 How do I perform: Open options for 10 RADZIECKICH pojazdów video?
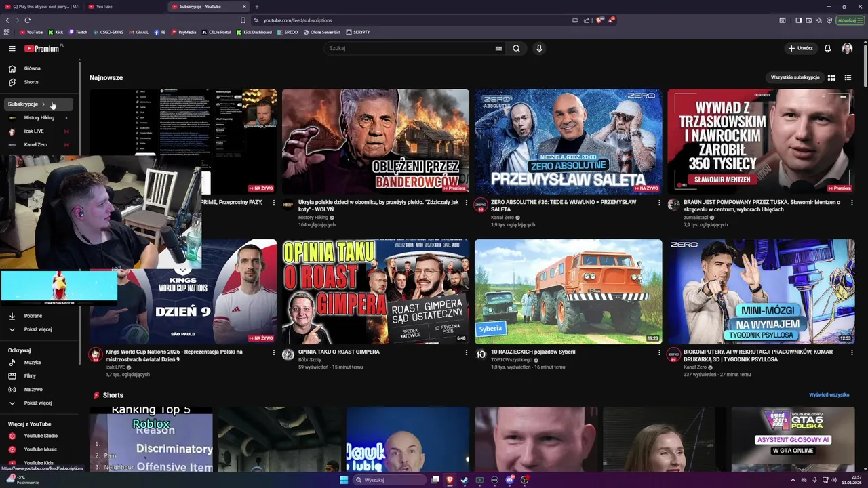(658, 352)
